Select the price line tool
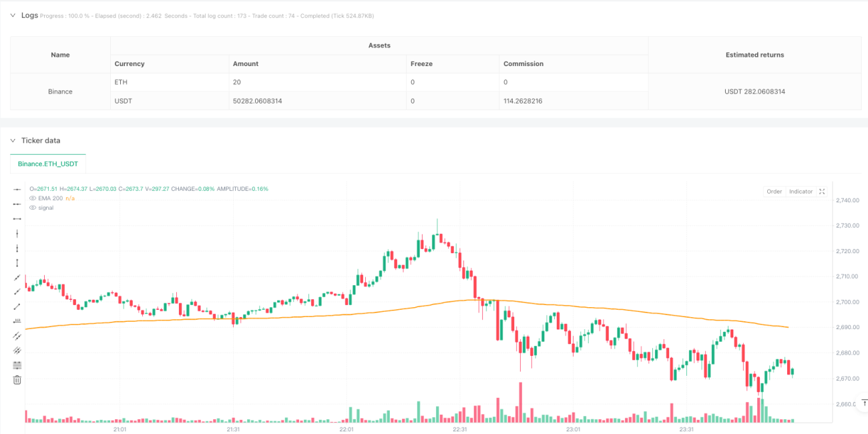 (17, 321)
